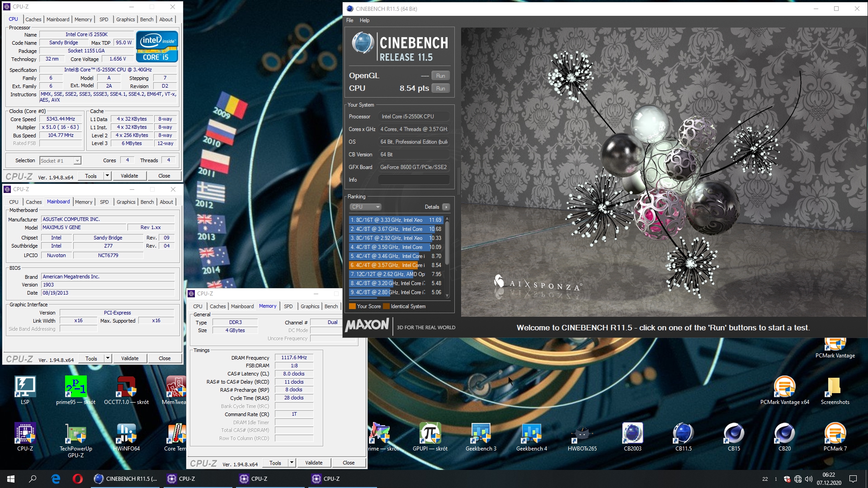This screenshot has height=488, width=868.
Task: Click the Cinebench R11.5 taskbar button
Action: click(x=126, y=479)
